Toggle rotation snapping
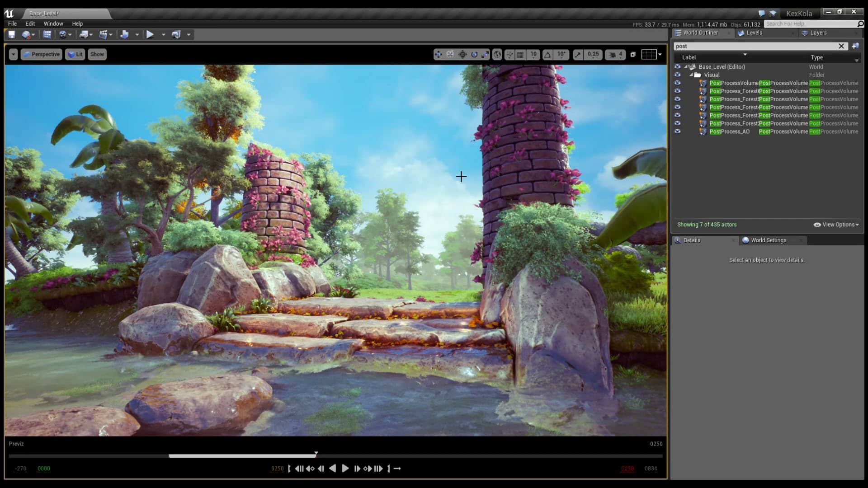The height and width of the screenshot is (488, 868). (547, 54)
